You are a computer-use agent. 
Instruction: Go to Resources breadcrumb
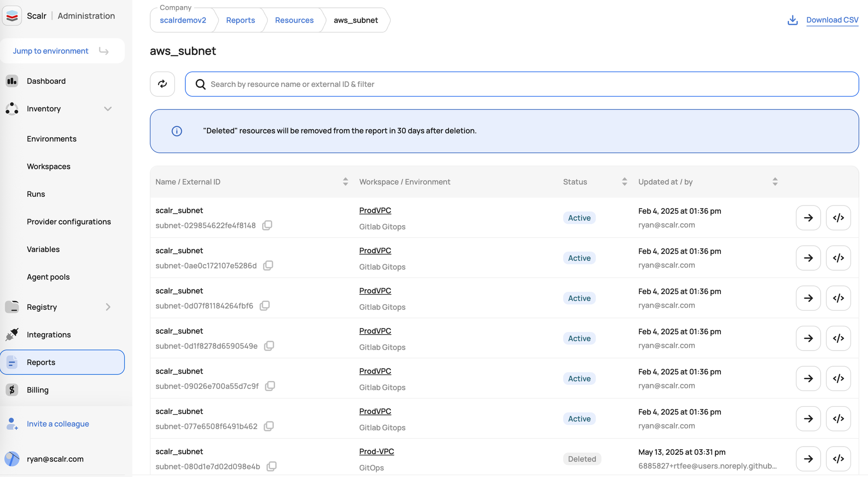point(294,20)
